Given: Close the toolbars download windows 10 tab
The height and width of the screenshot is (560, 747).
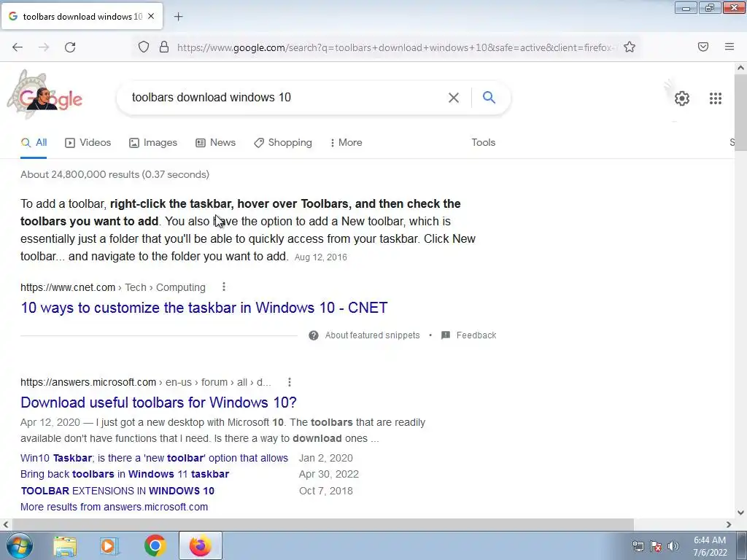Looking at the screenshot, I should [151, 16].
